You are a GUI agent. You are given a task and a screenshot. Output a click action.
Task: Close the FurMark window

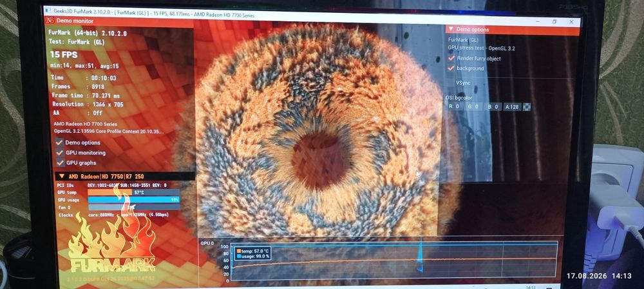[571, 22]
